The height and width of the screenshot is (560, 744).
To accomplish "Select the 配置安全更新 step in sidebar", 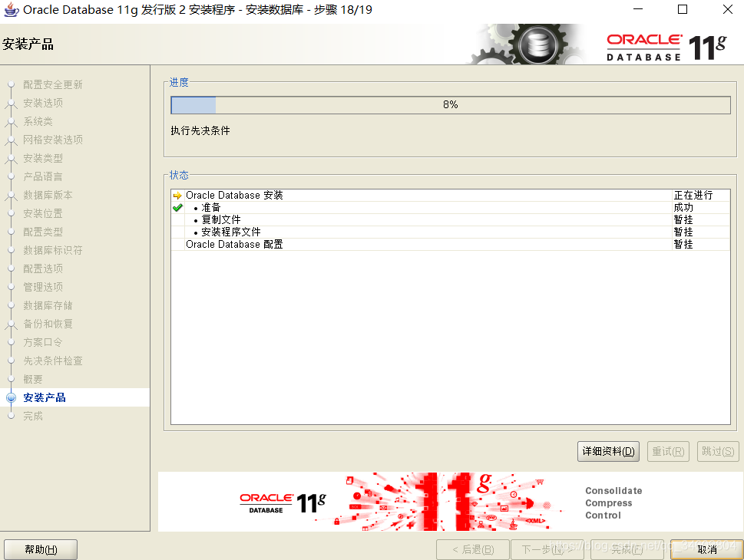I will (53, 85).
